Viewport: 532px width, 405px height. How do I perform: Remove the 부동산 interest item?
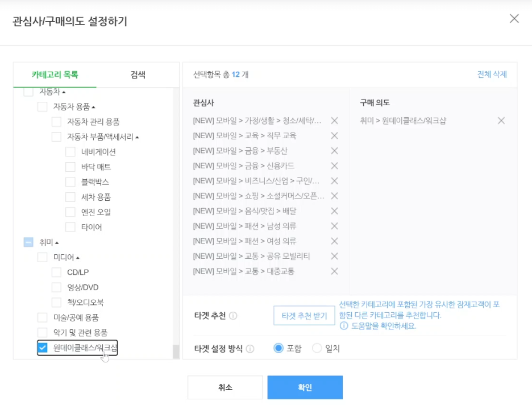click(334, 151)
